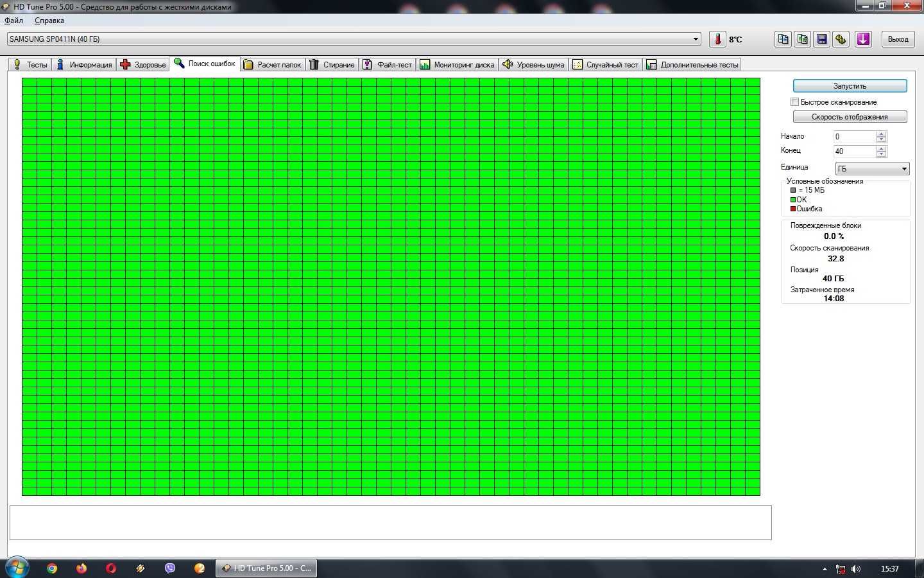The width and height of the screenshot is (924, 578).
Task: Switch to the Случайный тест tab
Action: (606, 64)
